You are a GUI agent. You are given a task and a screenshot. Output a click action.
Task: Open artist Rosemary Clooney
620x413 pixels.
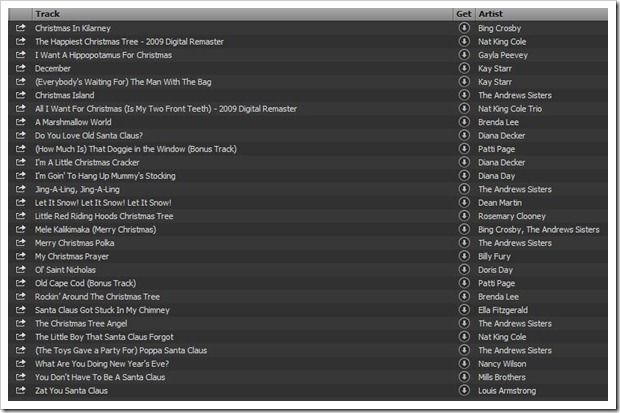pos(512,216)
